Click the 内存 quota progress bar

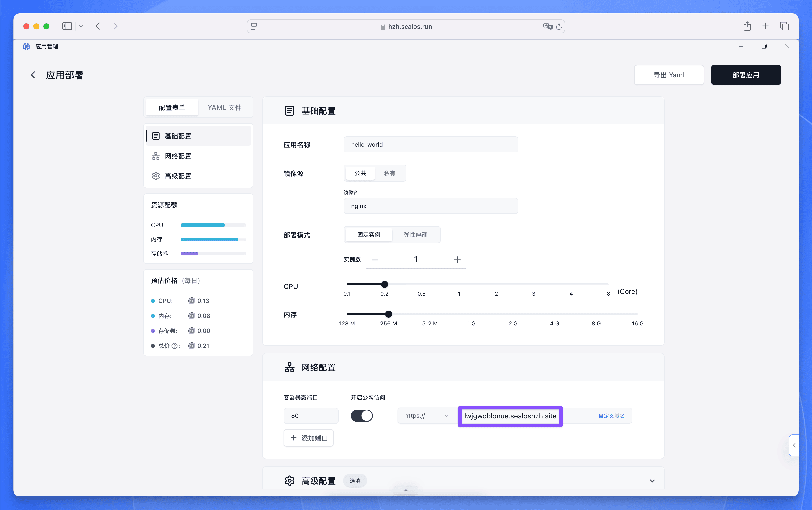[x=213, y=239]
